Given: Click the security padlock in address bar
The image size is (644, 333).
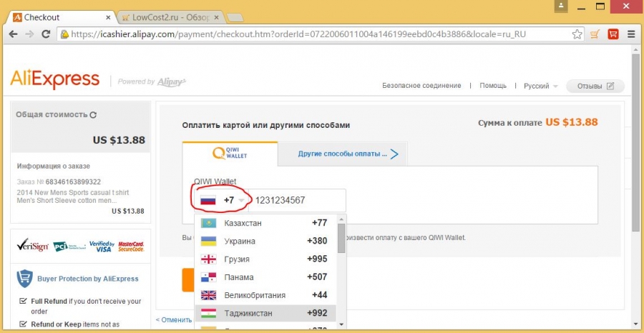Looking at the screenshot, I should (64, 34).
